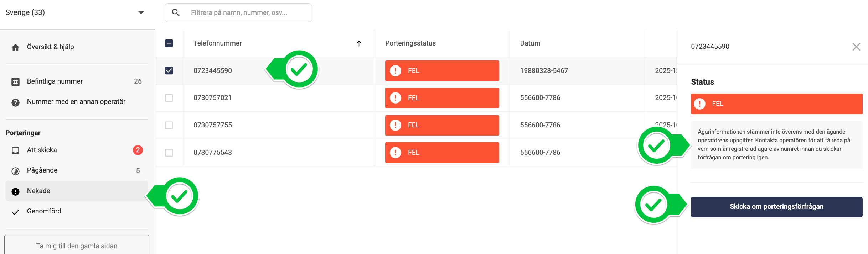Click the red notification badge on Att skicka
Screen dimensions: 868x254
click(x=138, y=150)
